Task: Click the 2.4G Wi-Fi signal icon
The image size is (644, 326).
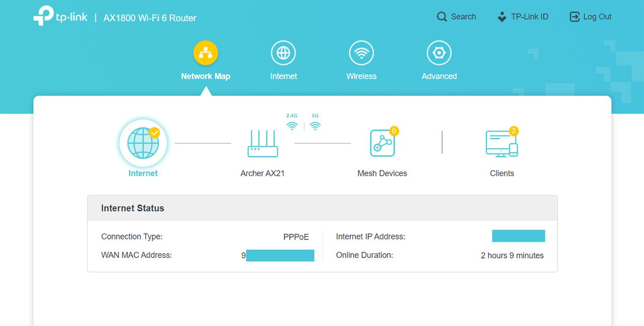Action: [x=292, y=126]
